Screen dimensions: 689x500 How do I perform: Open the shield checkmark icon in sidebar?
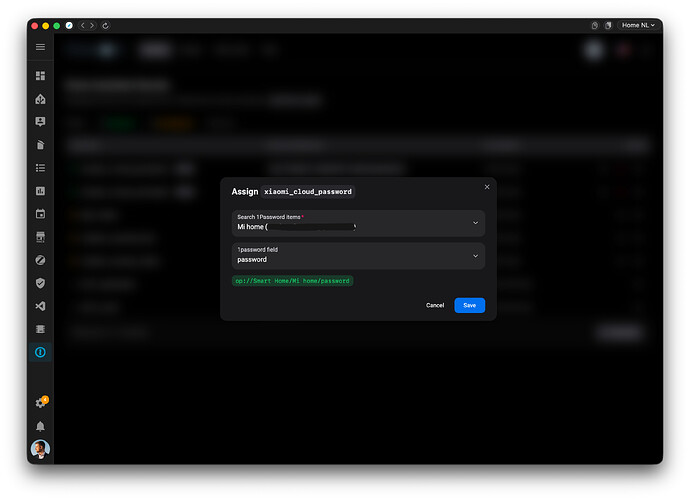[40, 283]
